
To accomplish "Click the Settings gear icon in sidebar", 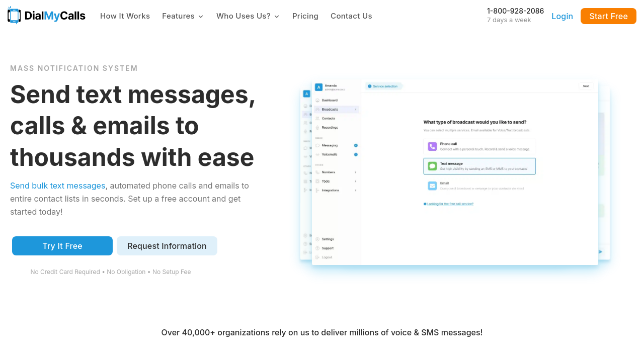I will point(317,239).
